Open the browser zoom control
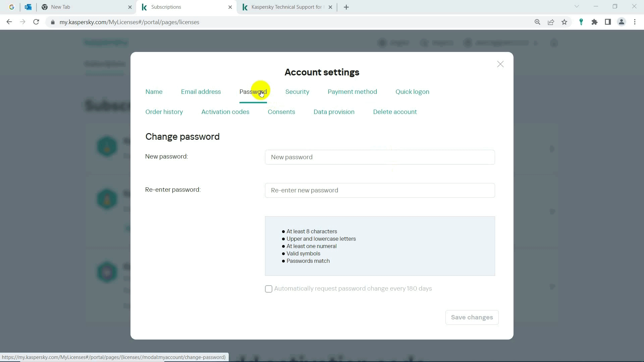The width and height of the screenshot is (644, 362). (537, 22)
